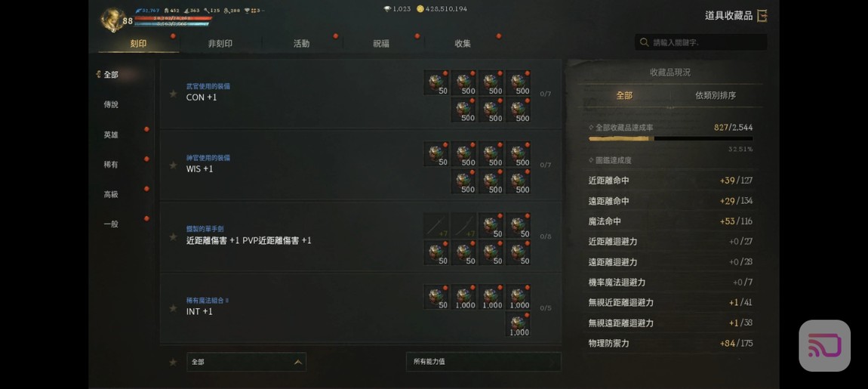The height and width of the screenshot is (389, 868).
Task: Open the character portrait level 88 icon
Action: click(x=114, y=20)
